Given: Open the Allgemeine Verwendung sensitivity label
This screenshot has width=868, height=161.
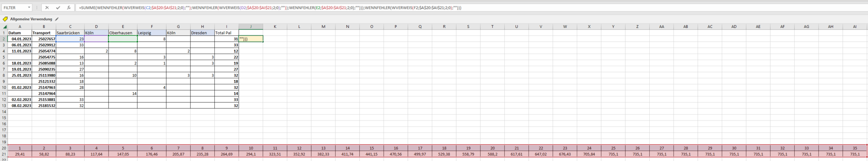Looking at the screenshot, I should [x=31, y=19].
